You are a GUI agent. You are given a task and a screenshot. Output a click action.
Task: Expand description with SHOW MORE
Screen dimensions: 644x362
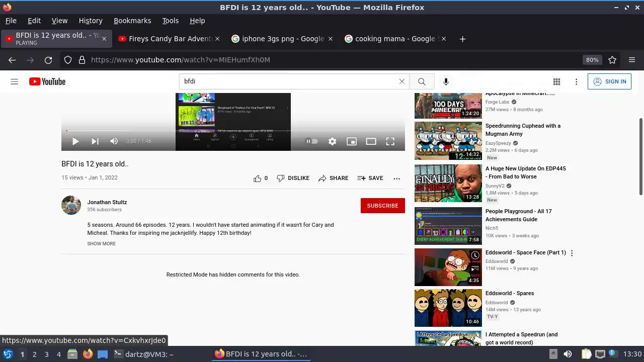point(101,244)
